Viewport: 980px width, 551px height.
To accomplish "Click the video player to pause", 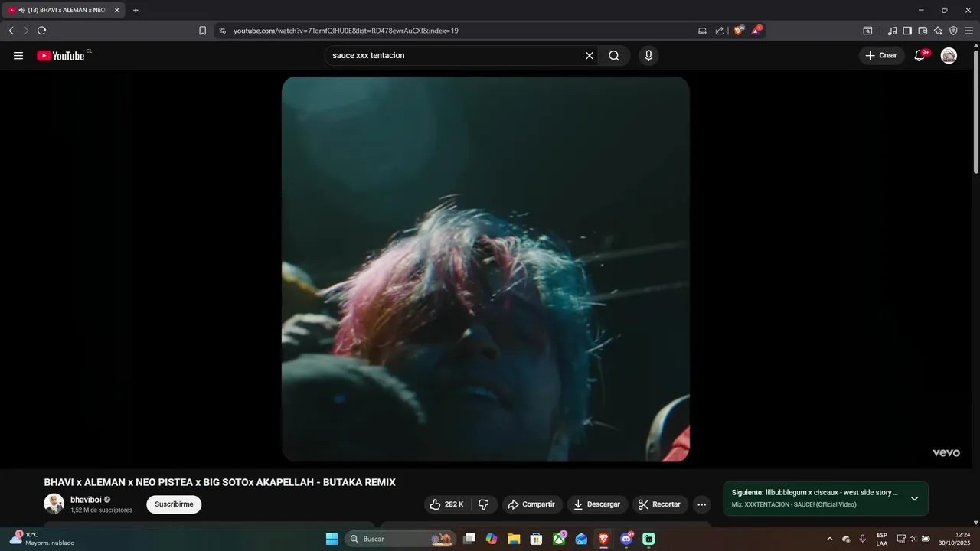I will (x=485, y=269).
